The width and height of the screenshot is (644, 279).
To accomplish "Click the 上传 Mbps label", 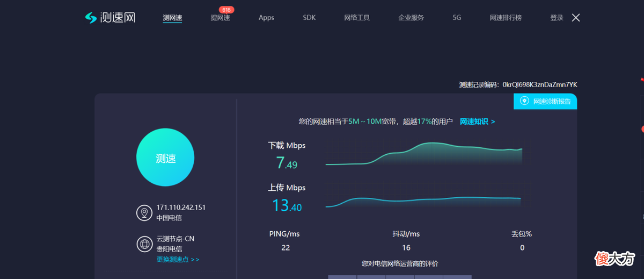I will 287,188.
